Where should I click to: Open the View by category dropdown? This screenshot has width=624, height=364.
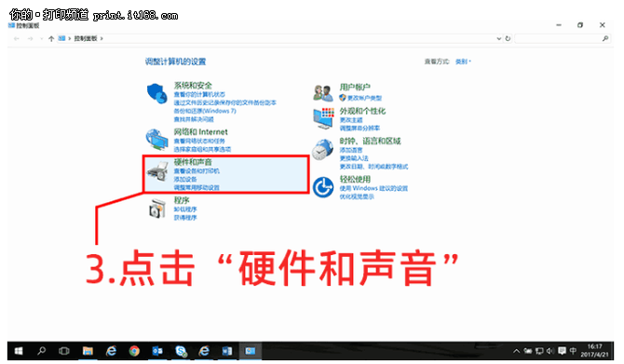463,61
